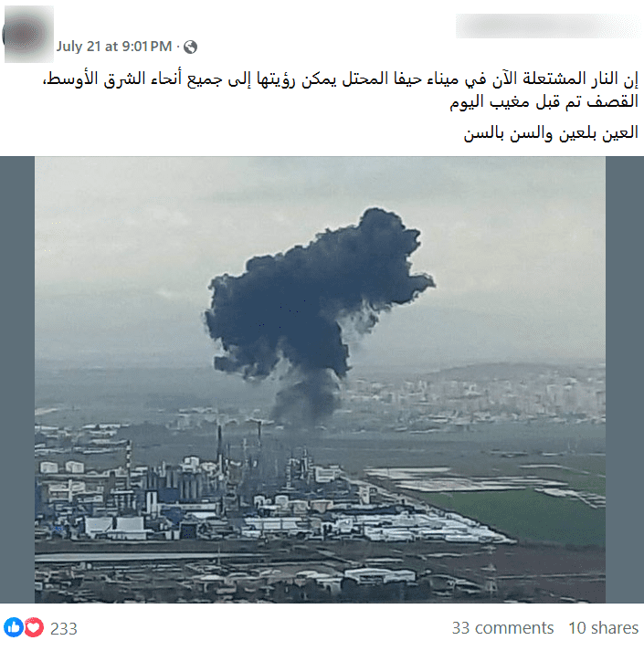
Task: Open the 10 shares link
Action: click(x=603, y=628)
